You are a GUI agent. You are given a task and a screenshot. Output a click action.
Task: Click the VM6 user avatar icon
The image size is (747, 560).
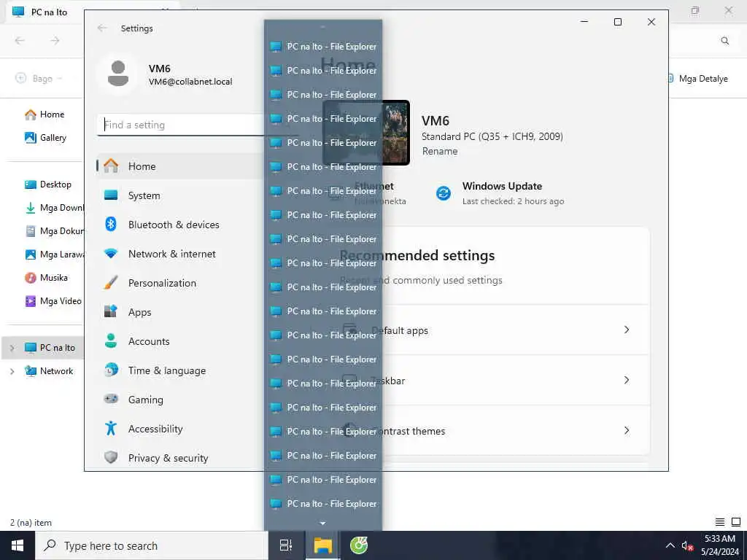click(117, 74)
